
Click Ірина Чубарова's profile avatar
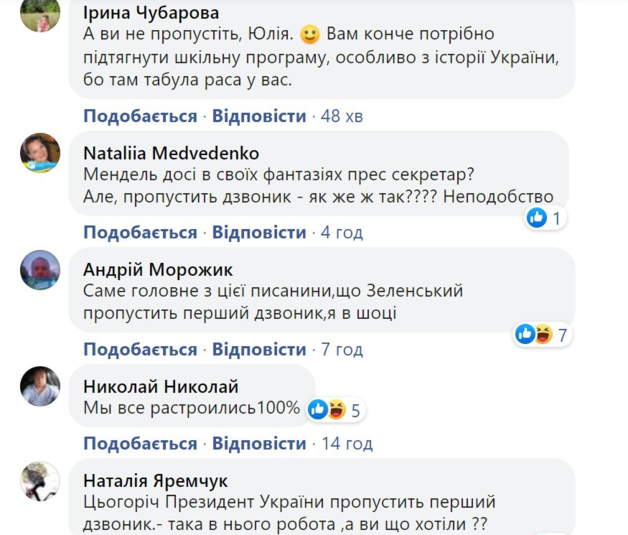click(41, 19)
